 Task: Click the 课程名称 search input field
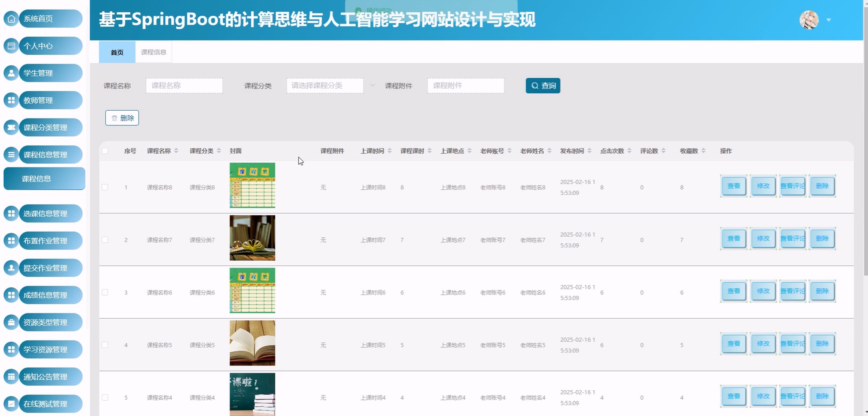point(184,86)
